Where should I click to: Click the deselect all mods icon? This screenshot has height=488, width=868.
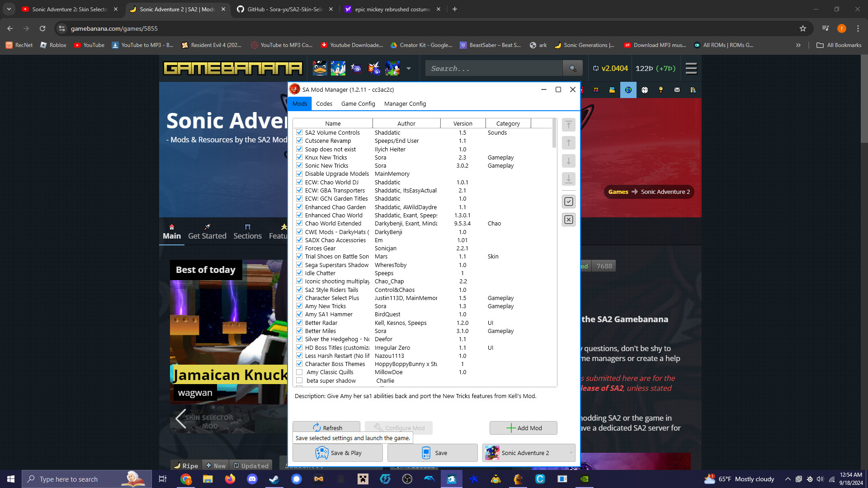point(569,220)
